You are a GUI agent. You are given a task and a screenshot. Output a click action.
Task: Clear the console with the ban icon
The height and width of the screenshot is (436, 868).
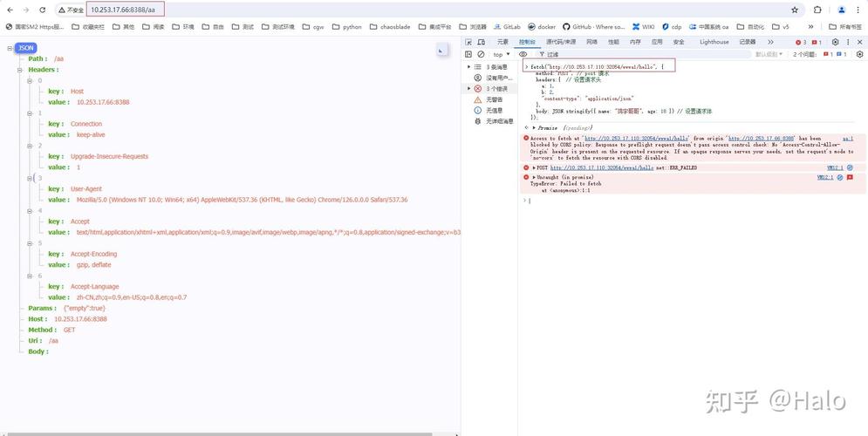click(481, 54)
